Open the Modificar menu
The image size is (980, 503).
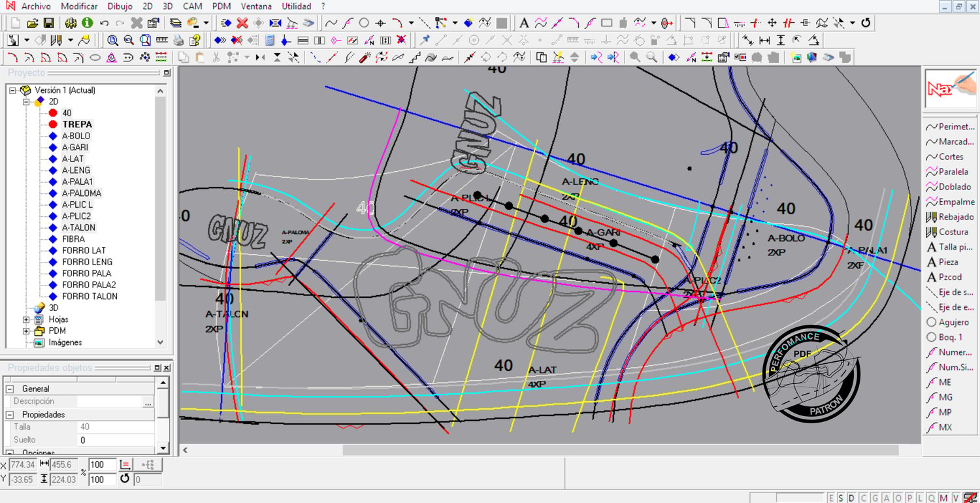[x=79, y=7]
